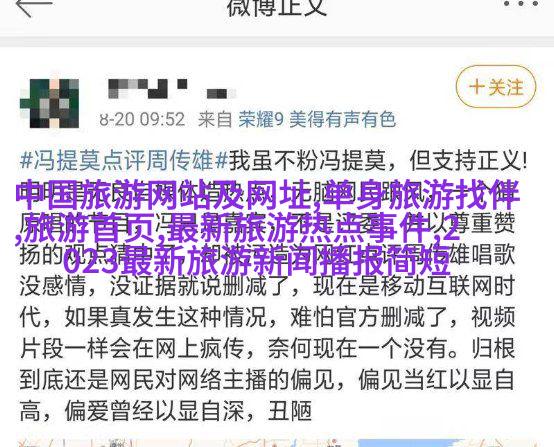
Task: Open the 荣耀9 美得有声有色 source link
Action: pyautogui.click(x=317, y=119)
